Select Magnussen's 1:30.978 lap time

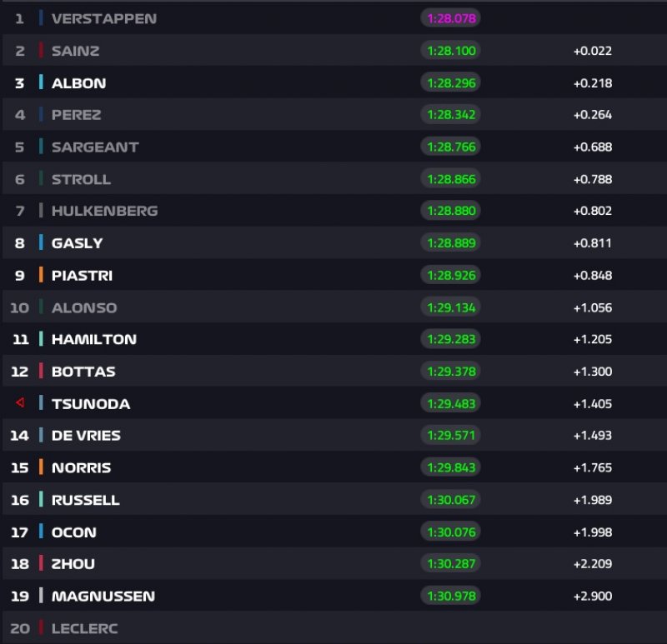pos(450,596)
